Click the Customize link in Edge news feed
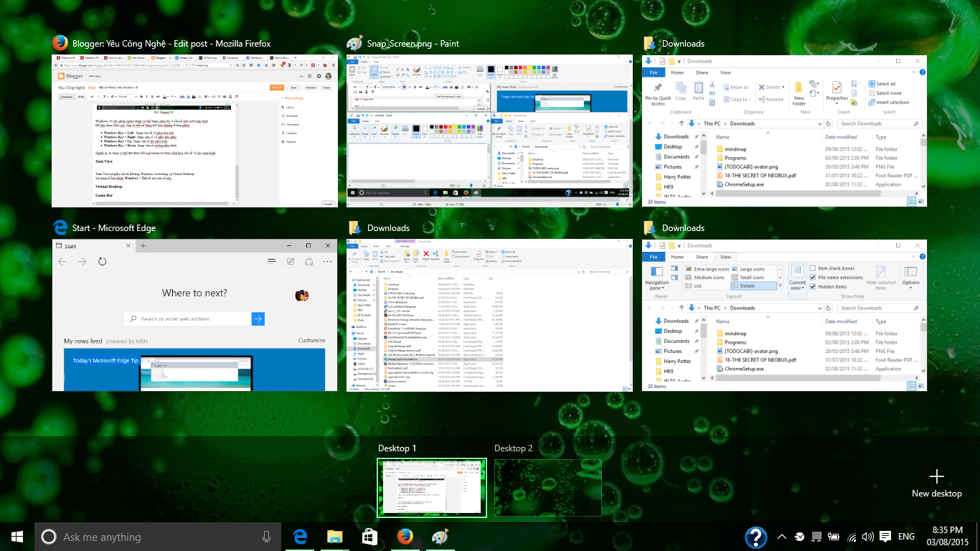 click(x=311, y=341)
